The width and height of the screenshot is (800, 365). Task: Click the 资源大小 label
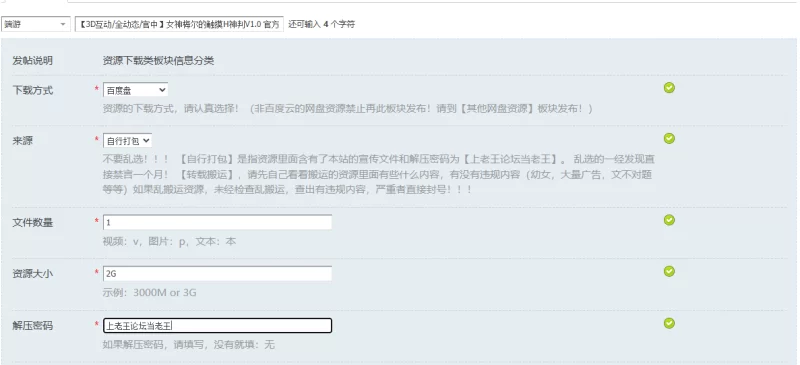[33, 274]
